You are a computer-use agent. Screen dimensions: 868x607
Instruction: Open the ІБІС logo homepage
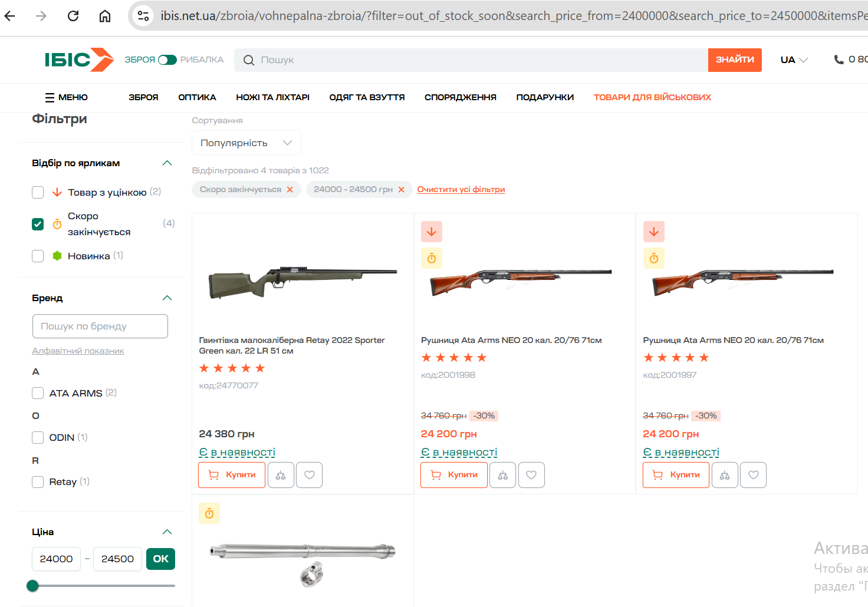[79, 60]
